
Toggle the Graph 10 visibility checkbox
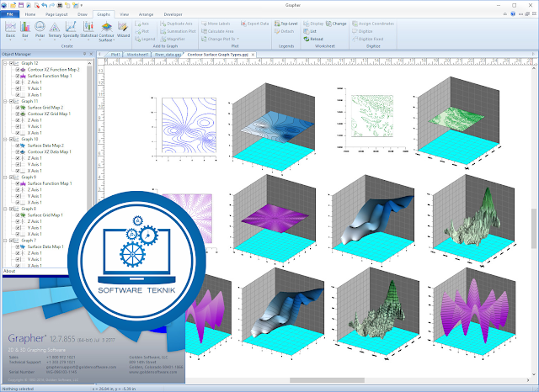point(11,139)
